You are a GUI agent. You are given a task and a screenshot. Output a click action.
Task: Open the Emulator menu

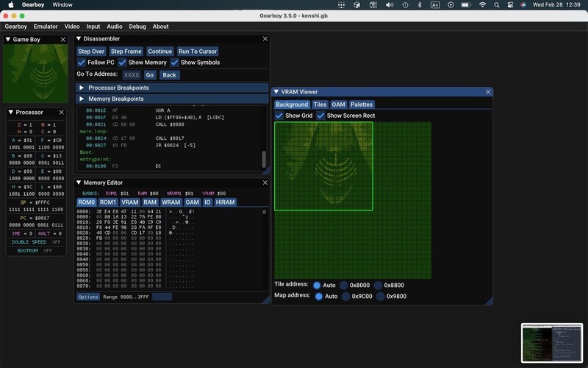tap(46, 26)
